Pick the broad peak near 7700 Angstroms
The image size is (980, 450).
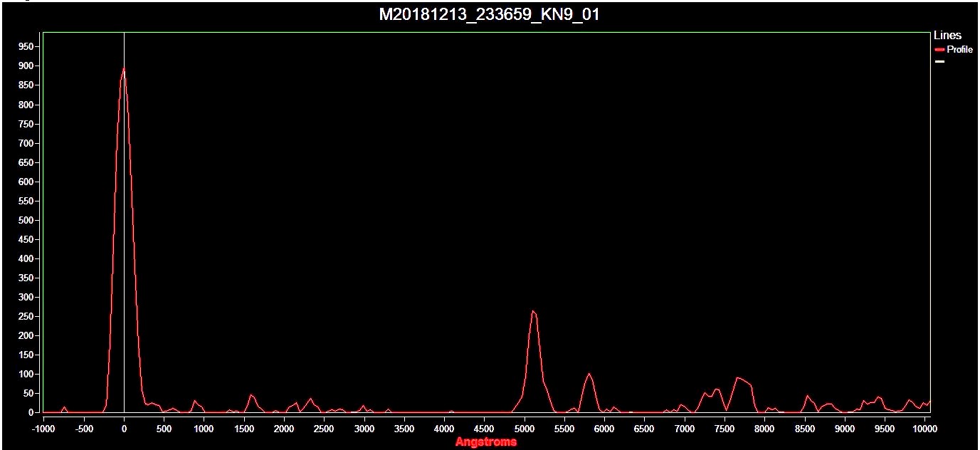pyautogui.click(x=739, y=378)
